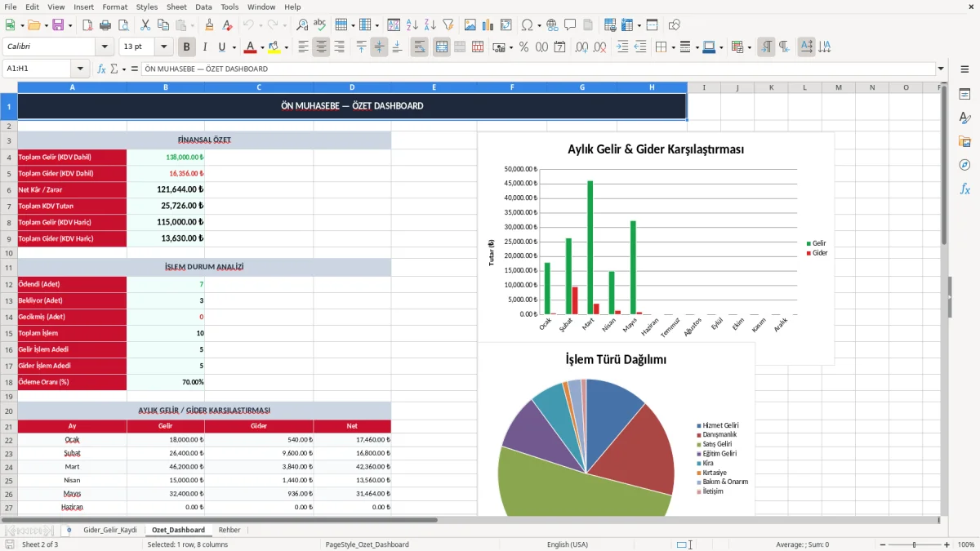980x551 pixels.
Task: Insert a hyperlink
Action: (552, 25)
